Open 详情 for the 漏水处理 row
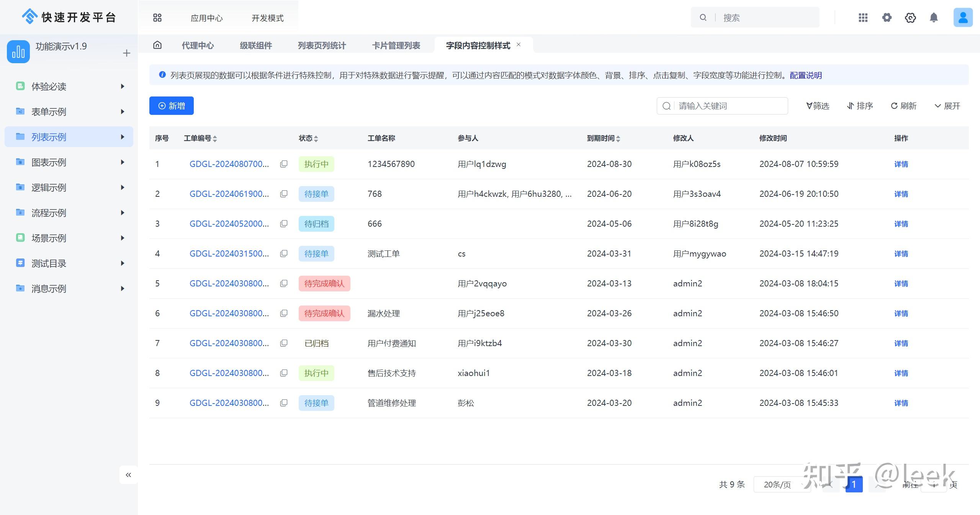Viewport: 980px width, 515px height. (x=901, y=313)
